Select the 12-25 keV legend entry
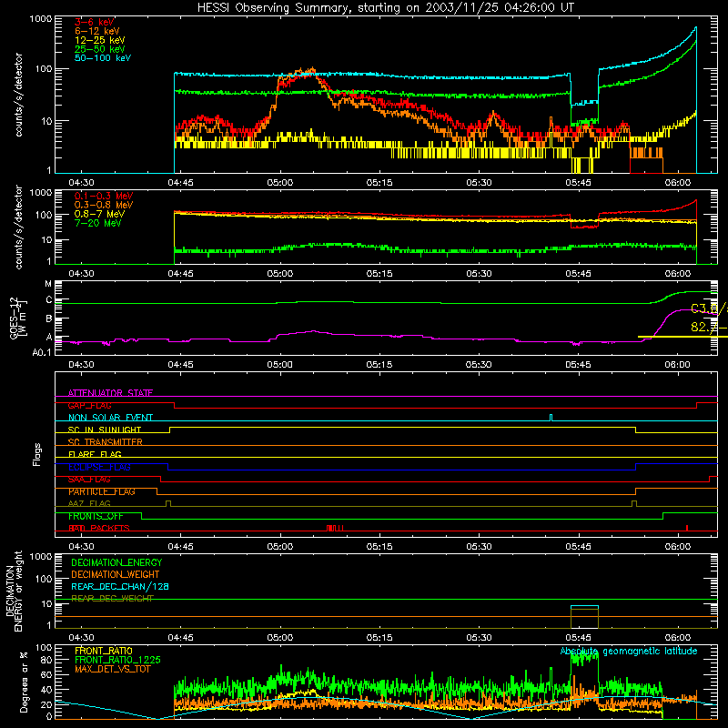Screen dimensions: 728x728 [100, 40]
